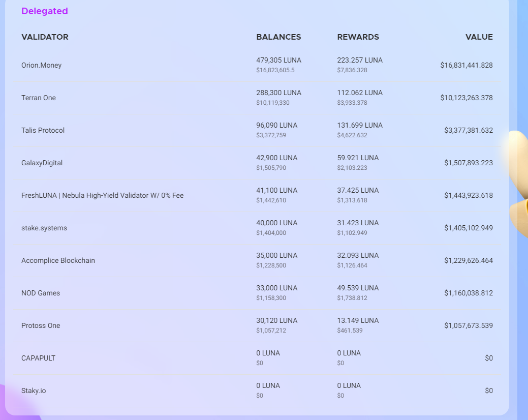Click the $1,158,300 balance amount
Screen dimensions: 528x420
click(x=271, y=298)
